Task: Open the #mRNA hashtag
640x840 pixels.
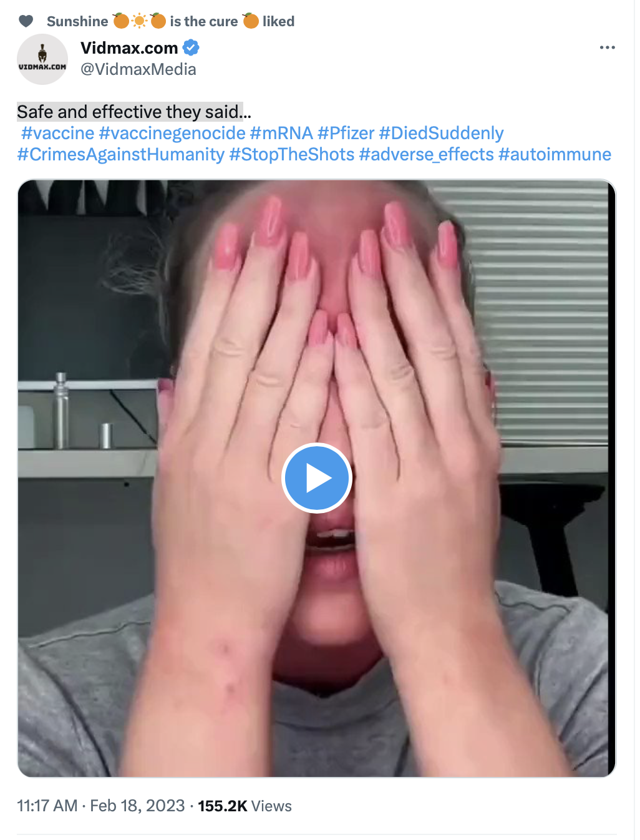Action: tap(281, 133)
